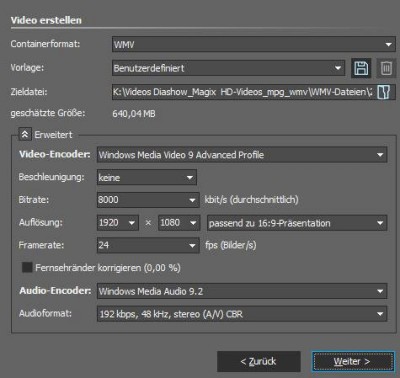Open the Containerformat WMV dropdown
Screen dimensions: 400x378
click(x=254, y=44)
